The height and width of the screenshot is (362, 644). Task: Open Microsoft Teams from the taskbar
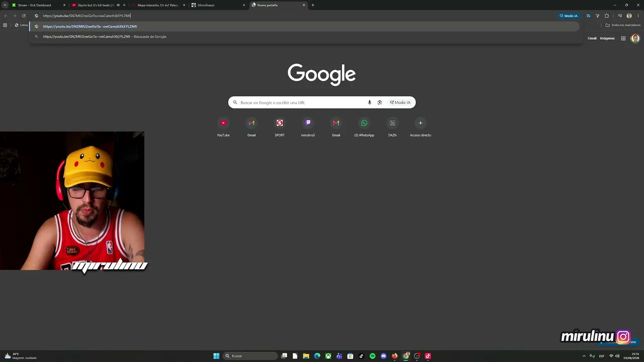pyautogui.click(x=339, y=356)
